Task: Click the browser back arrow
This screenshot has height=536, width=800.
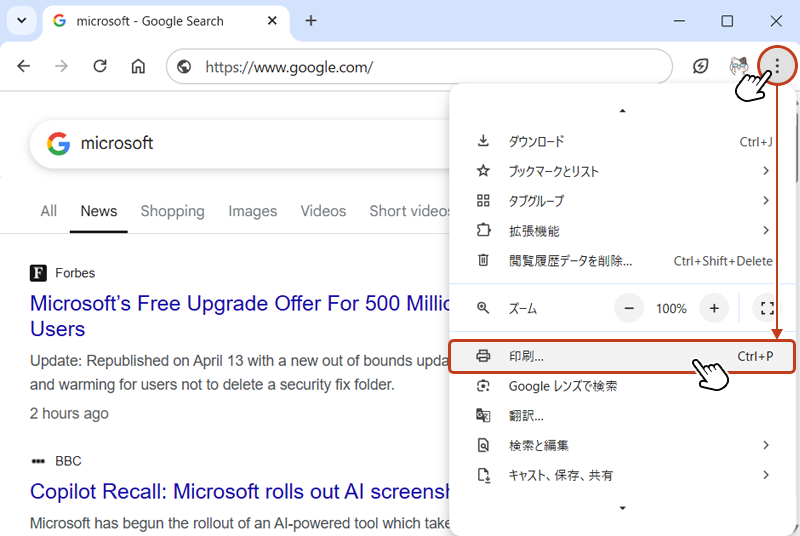Action: pyautogui.click(x=23, y=66)
